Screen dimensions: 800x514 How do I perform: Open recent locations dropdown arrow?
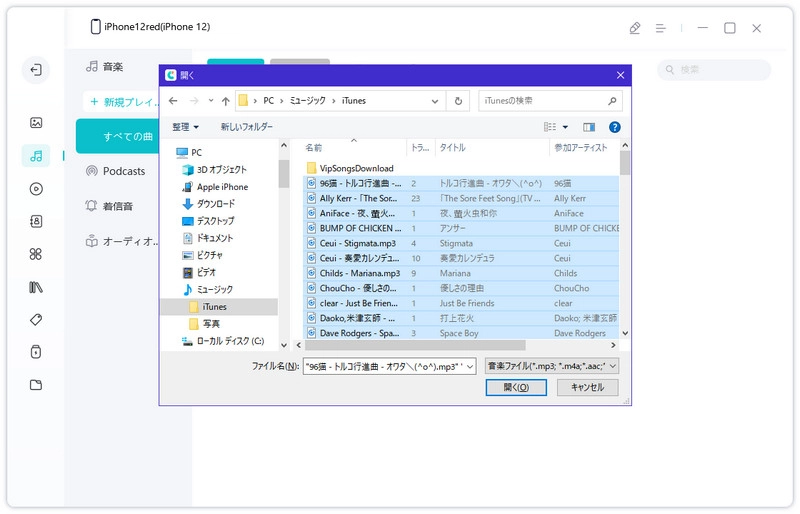pyautogui.click(x=211, y=101)
